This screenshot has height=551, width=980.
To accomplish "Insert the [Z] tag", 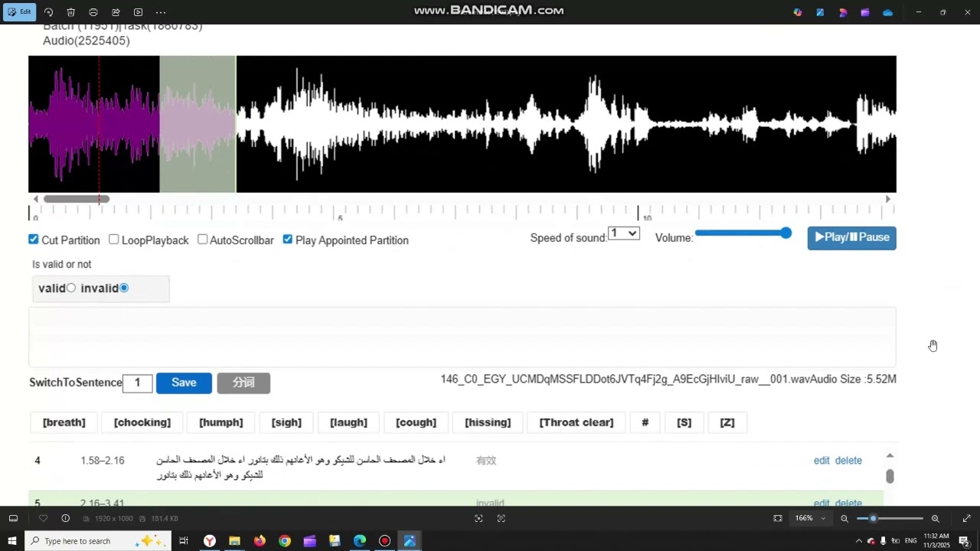I will pyautogui.click(x=727, y=422).
